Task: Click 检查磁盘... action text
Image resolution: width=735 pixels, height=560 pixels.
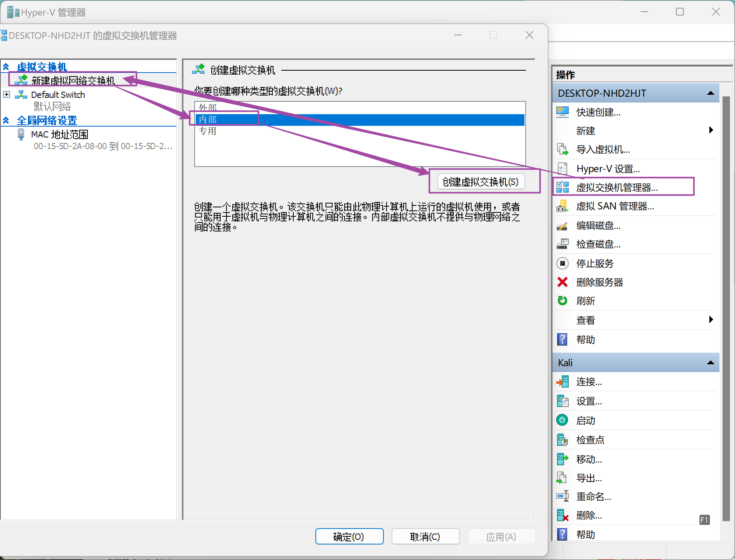Action: pos(598,244)
